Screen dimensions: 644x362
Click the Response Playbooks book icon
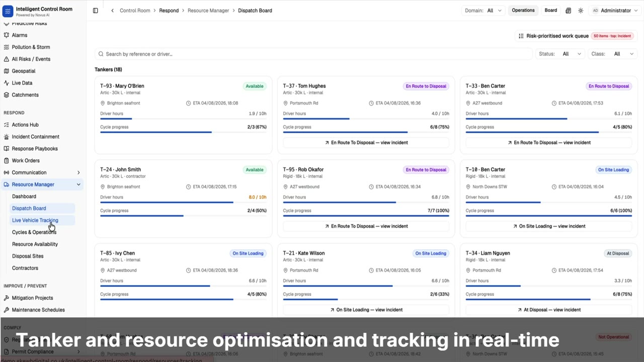(7, 149)
